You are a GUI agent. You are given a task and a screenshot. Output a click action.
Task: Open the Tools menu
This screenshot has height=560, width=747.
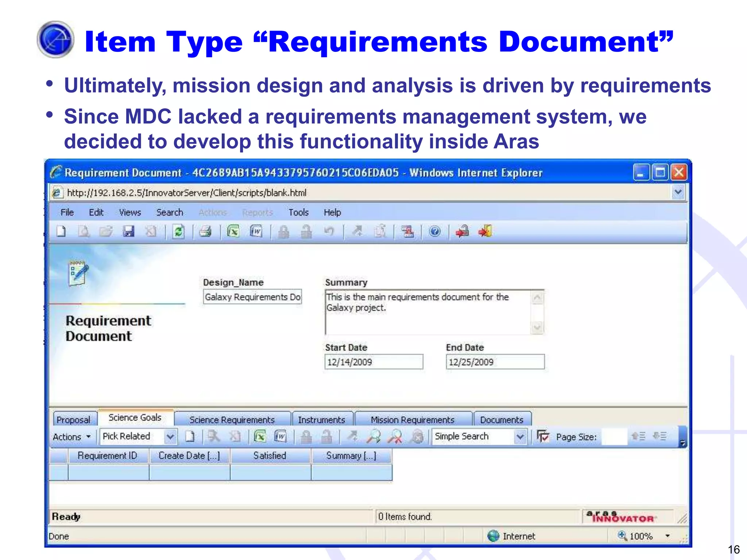[x=298, y=212]
